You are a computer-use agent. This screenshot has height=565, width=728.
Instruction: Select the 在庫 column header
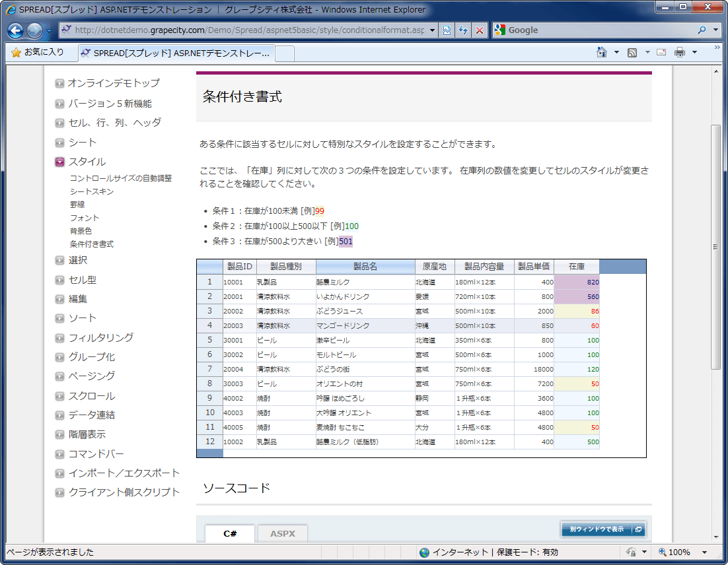[x=577, y=267]
